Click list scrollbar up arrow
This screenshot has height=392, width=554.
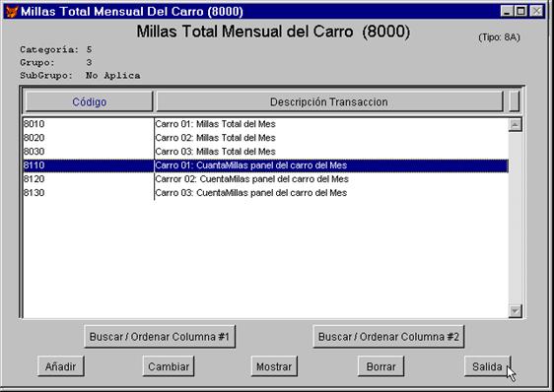(516, 125)
